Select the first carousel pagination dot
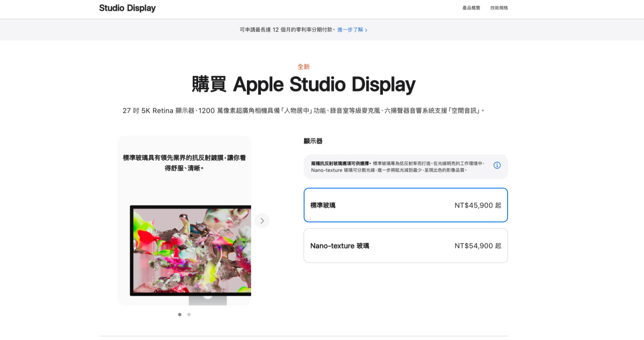Screen dimensions: 644x340 click(x=180, y=314)
